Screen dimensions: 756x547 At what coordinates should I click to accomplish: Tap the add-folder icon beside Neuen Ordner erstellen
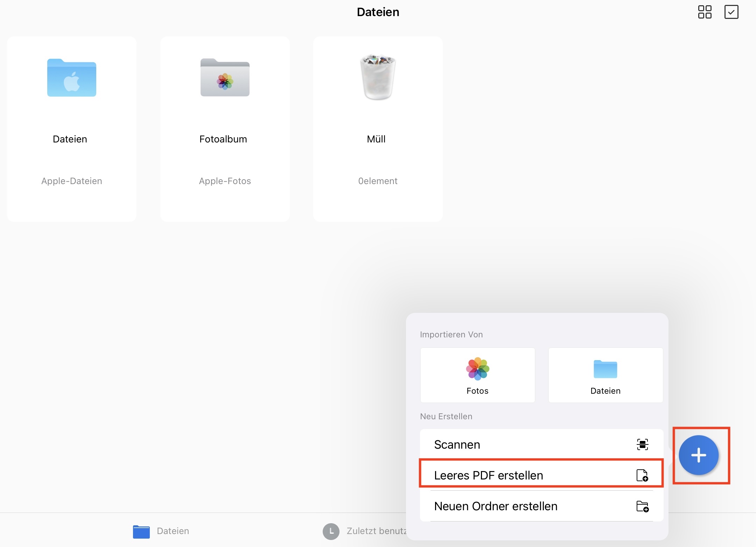click(643, 506)
